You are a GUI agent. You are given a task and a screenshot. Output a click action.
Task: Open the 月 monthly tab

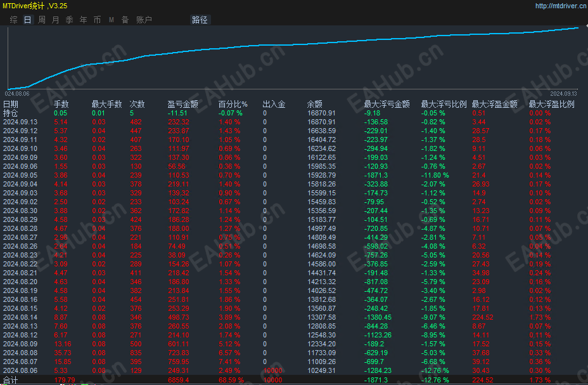(x=56, y=20)
